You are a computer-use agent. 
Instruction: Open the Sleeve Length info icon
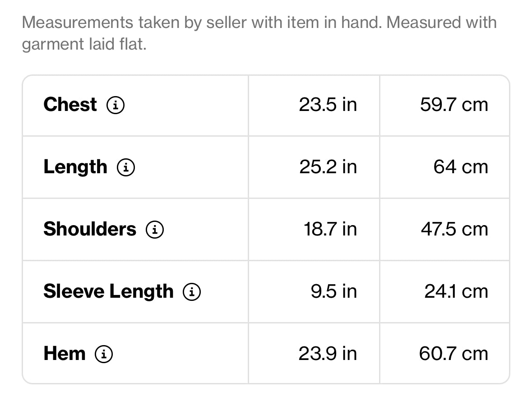(192, 292)
